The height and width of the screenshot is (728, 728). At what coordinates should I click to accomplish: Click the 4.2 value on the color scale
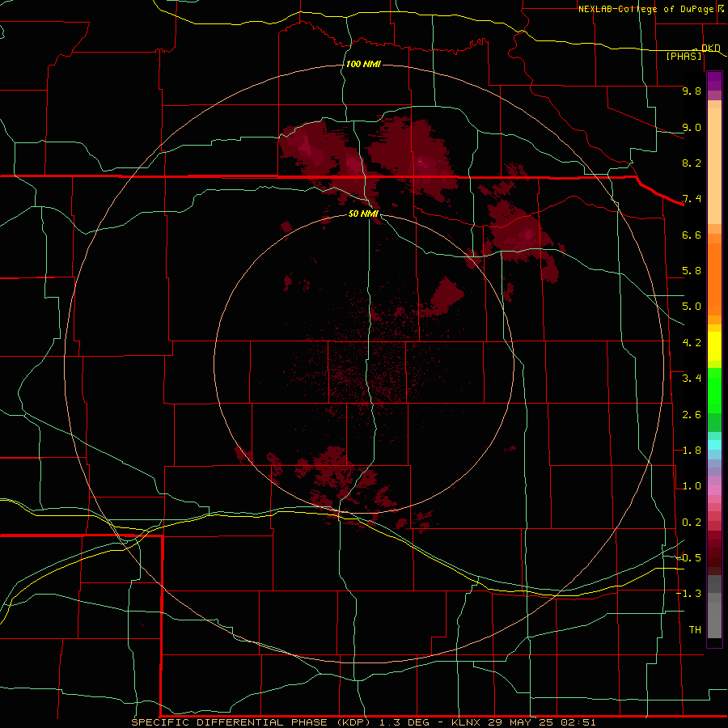click(692, 343)
